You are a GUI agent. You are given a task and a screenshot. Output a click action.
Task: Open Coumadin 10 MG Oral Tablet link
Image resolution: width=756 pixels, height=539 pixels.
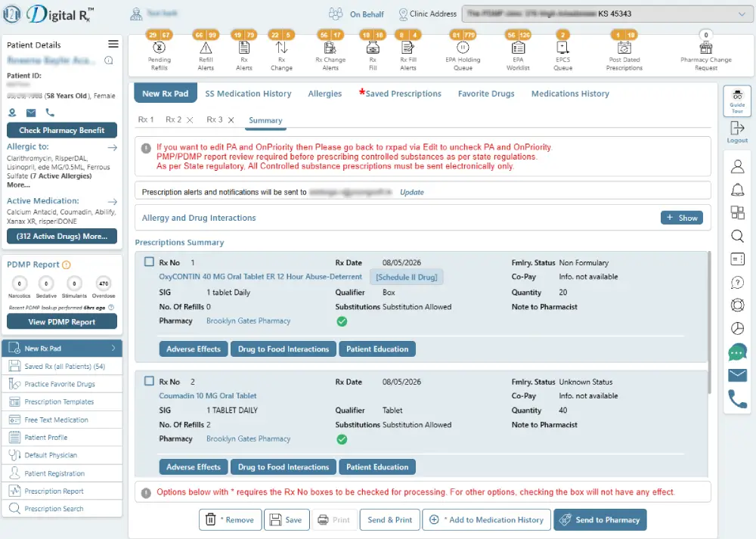tap(208, 396)
